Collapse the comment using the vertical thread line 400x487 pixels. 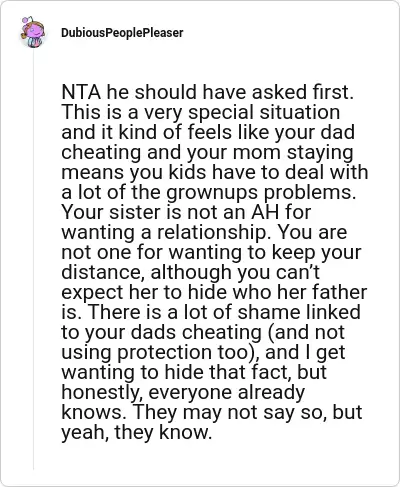pyautogui.click(x=33, y=258)
